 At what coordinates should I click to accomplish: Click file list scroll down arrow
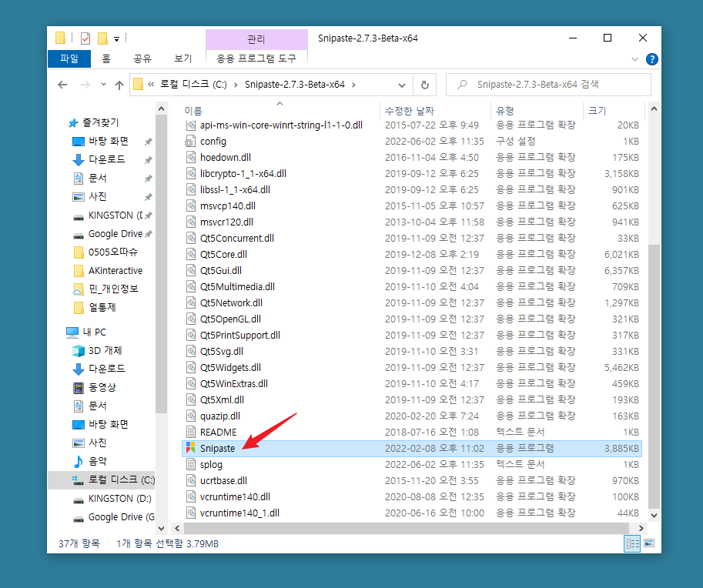coord(654,516)
